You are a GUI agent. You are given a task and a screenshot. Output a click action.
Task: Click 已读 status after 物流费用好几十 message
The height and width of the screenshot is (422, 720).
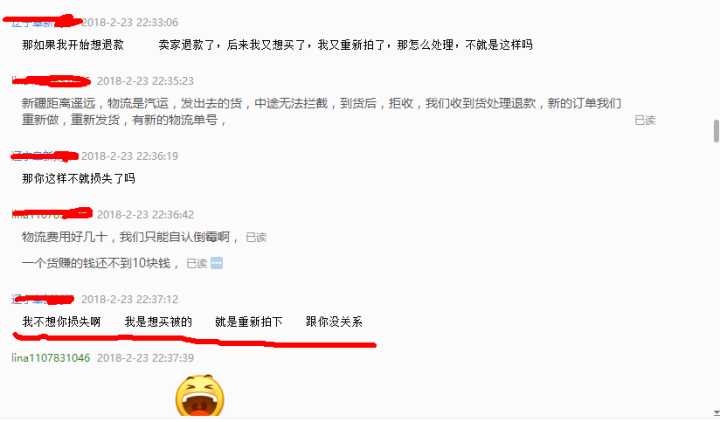tap(256, 237)
